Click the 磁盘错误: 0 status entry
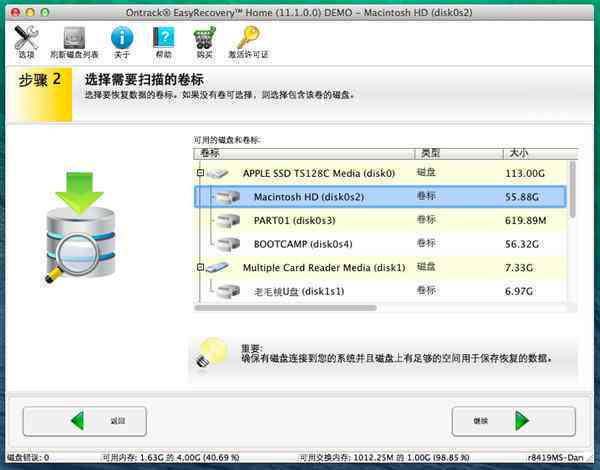600x470 pixels. [28, 457]
